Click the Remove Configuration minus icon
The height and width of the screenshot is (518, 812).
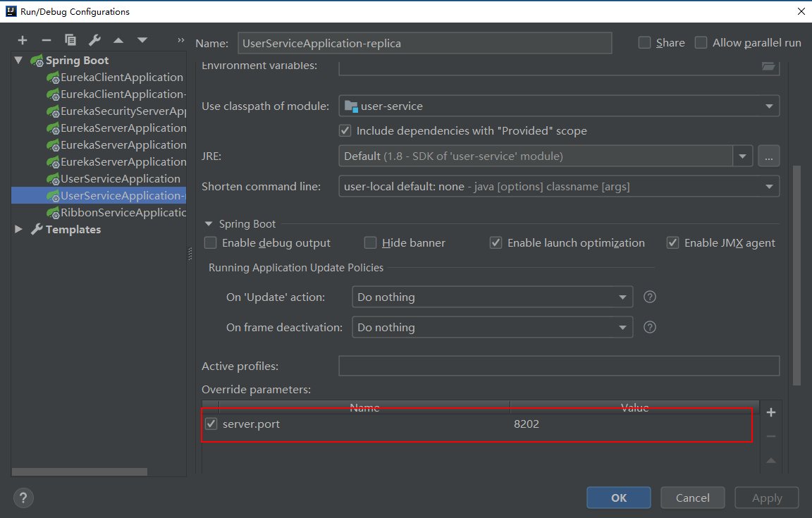(x=47, y=40)
